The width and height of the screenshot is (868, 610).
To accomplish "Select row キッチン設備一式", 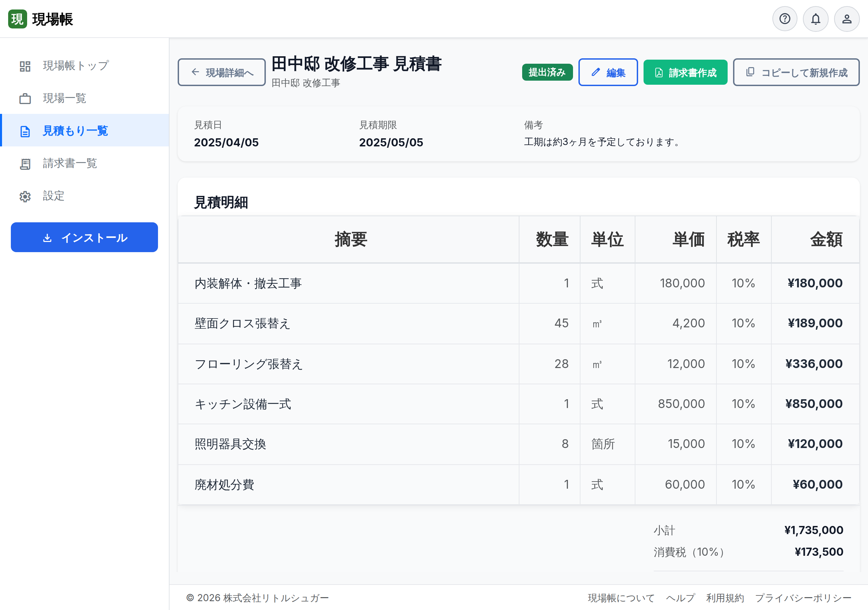I will [519, 404].
